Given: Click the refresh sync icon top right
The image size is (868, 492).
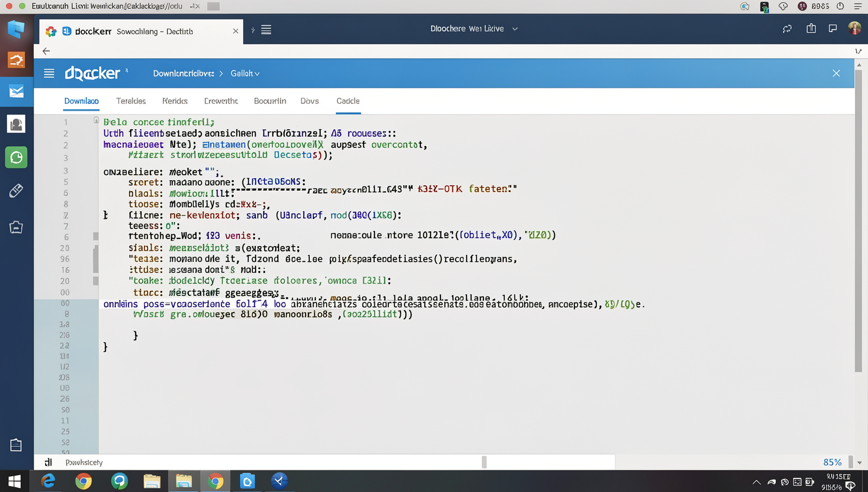Looking at the screenshot, I should tap(787, 29).
